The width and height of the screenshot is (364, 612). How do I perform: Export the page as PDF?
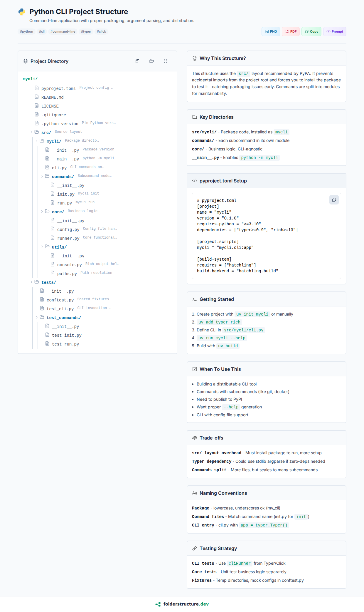point(291,31)
